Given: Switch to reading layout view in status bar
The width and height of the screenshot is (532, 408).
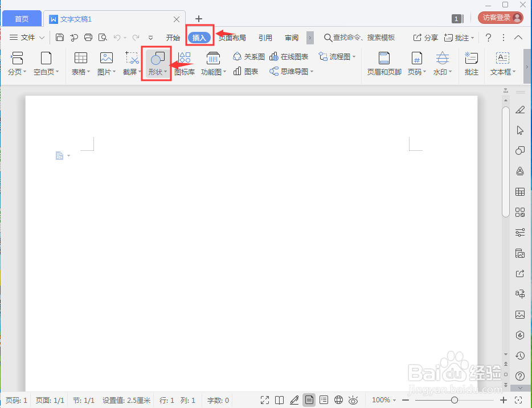Looking at the screenshot, I should click(279, 400).
